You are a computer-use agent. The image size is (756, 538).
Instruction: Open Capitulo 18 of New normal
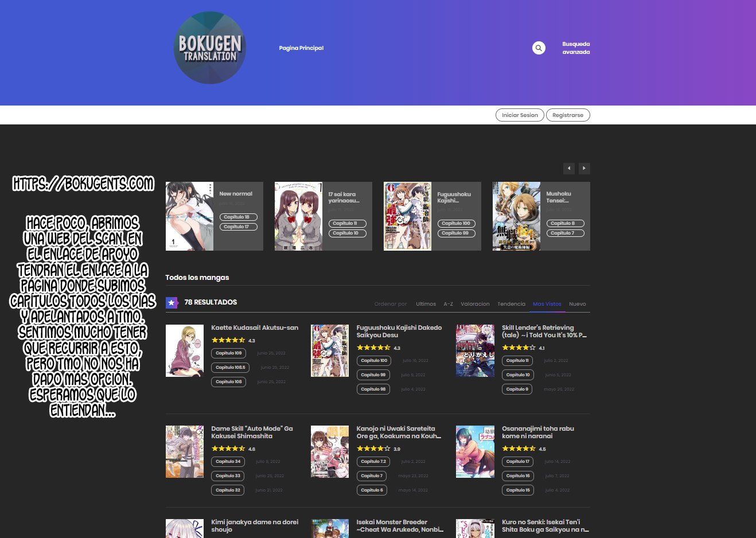pyautogui.click(x=238, y=217)
